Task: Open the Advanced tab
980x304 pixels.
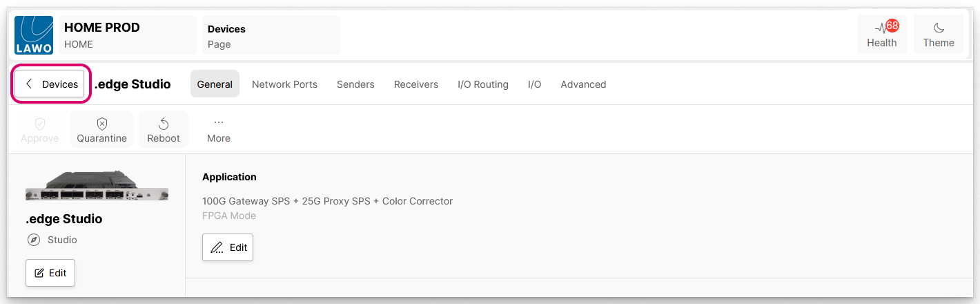Action: [583, 84]
